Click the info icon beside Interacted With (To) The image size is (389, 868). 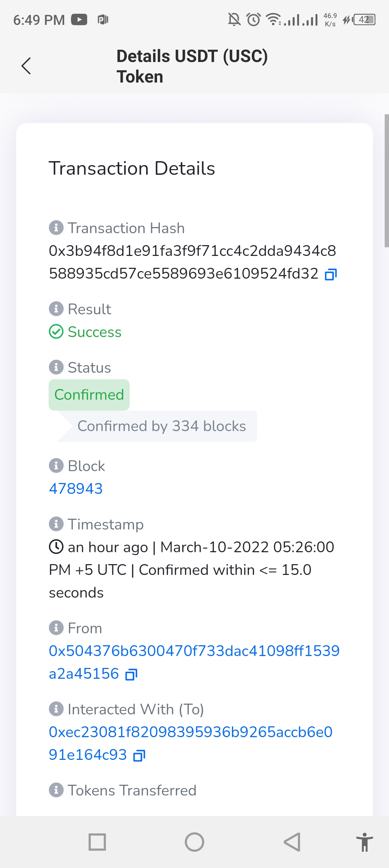57,709
